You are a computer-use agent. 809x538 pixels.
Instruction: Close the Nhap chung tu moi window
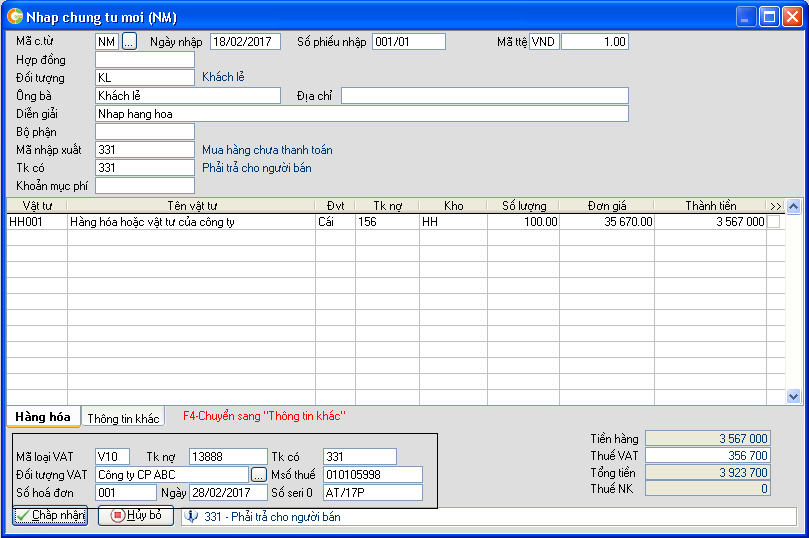tap(791, 17)
